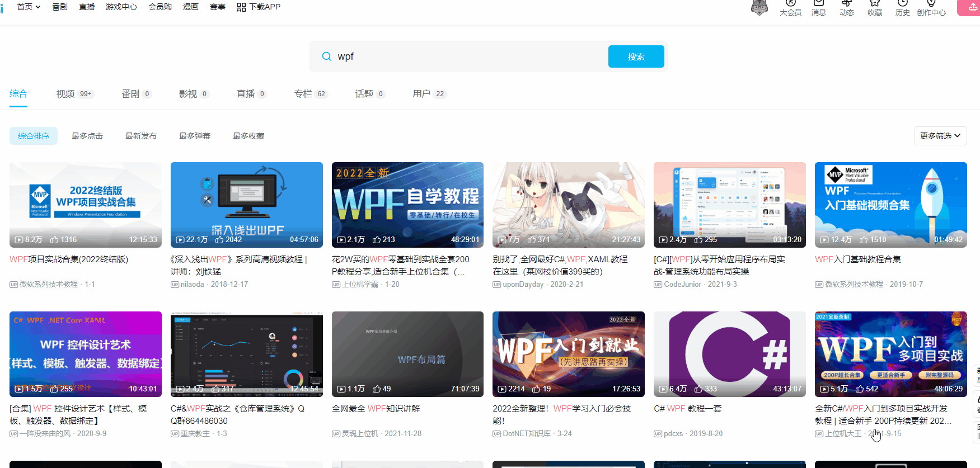The width and height of the screenshot is (980, 468).
Task: Switch to the 用户 22 tab
Action: coord(429,94)
